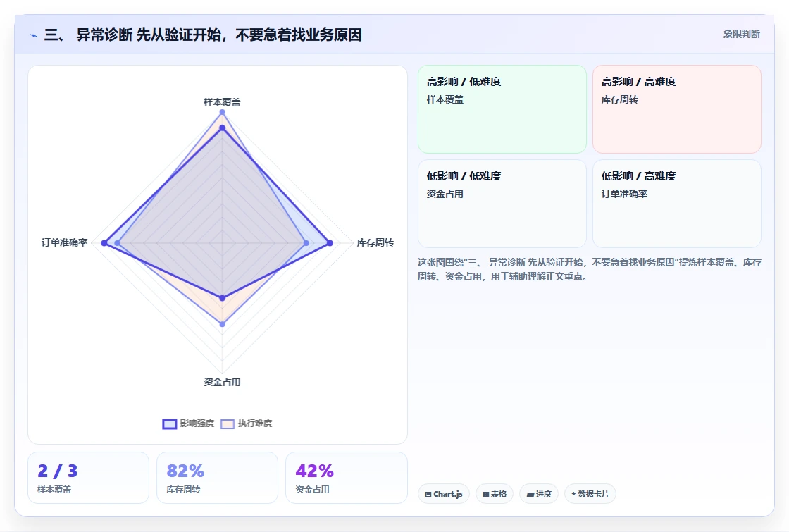The width and height of the screenshot is (789, 532).
Task: Open the 高影响 / 低难度 quadrant card
Action: pyautogui.click(x=502, y=109)
